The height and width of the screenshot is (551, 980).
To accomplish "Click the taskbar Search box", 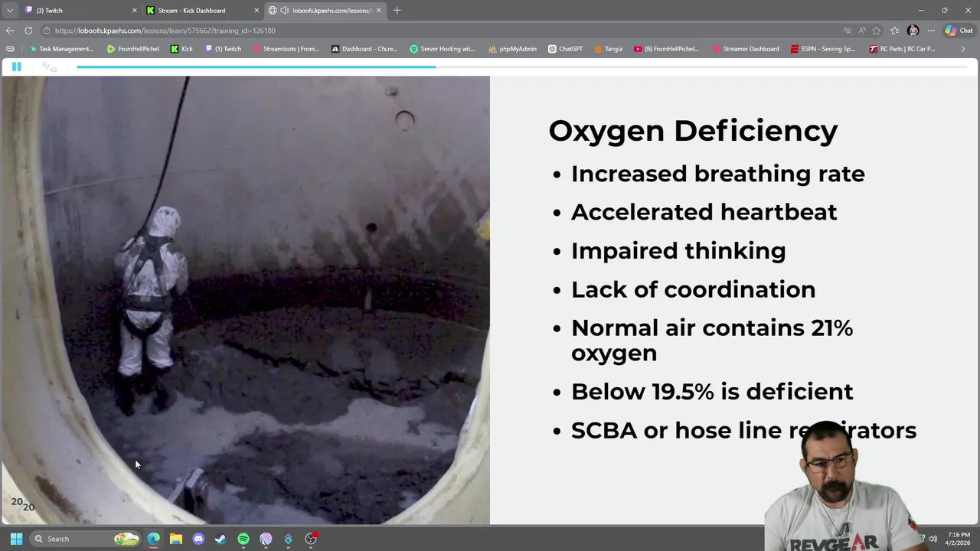I will [x=86, y=539].
